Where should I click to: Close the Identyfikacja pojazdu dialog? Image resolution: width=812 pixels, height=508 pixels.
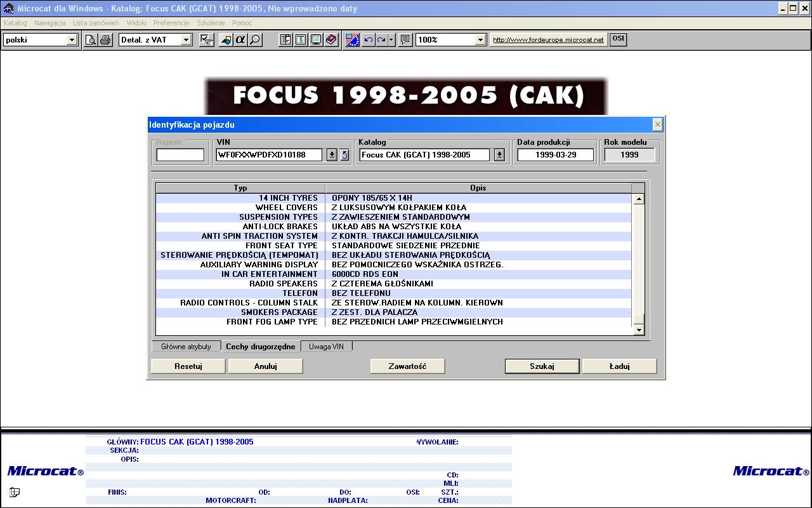click(x=658, y=124)
